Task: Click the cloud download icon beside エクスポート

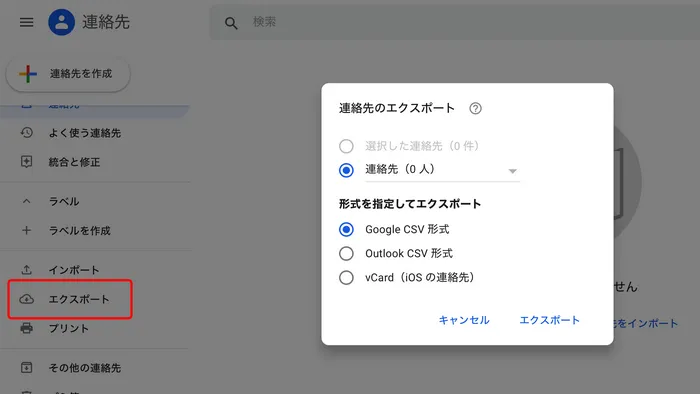Action: (x=26, y=299)
